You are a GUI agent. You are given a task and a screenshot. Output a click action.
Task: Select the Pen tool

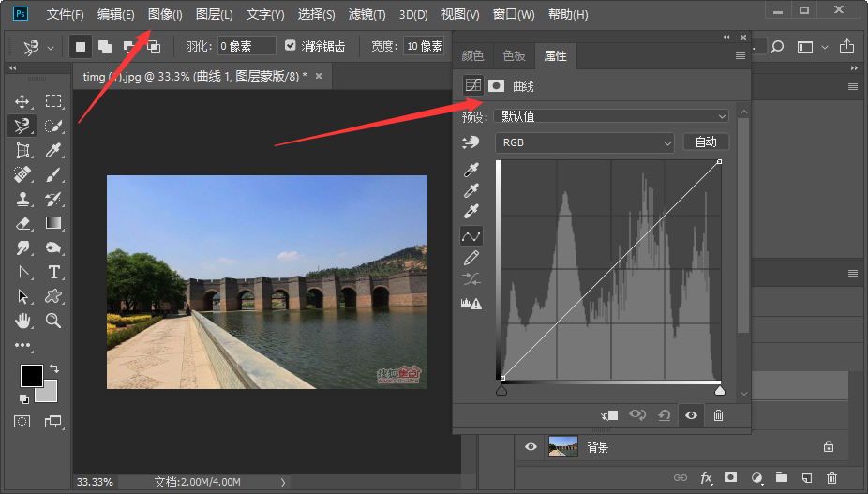pos(22,272)
